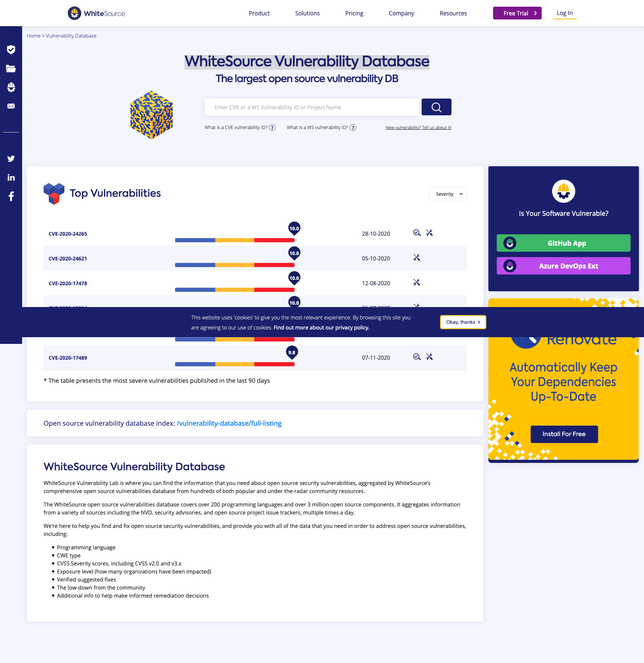Image resolution: width=644 pixels, height=663 pixels.
Task: Open the folder icon in left sidebar
Action: (x=11, y=69)
